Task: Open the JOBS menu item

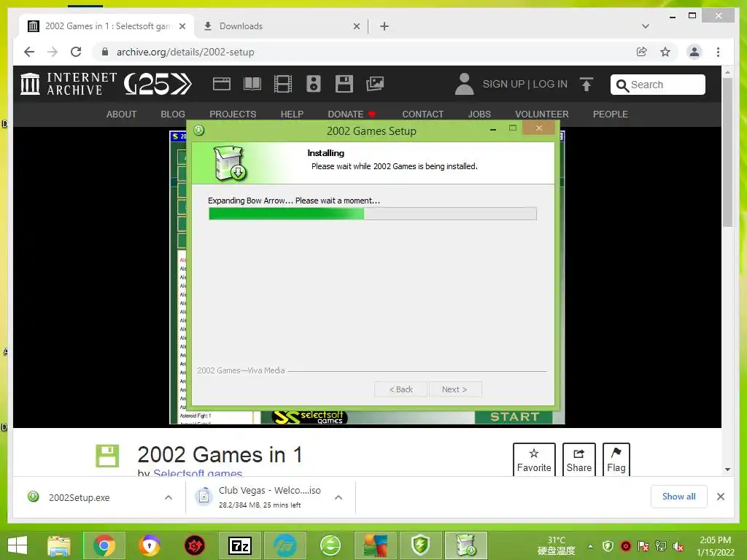Action: [479, 114]
